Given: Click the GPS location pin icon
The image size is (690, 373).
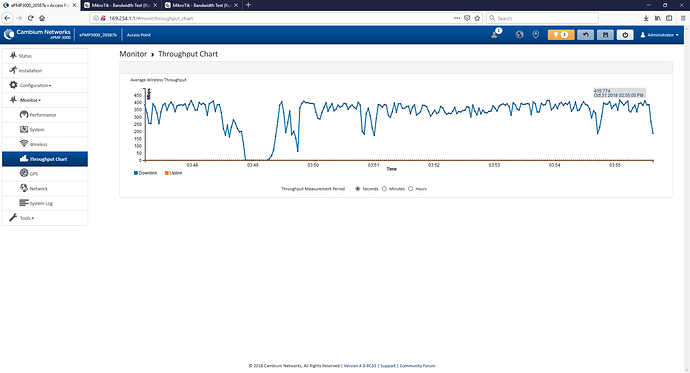Looking at the screenshot, I should coord(536,35).
